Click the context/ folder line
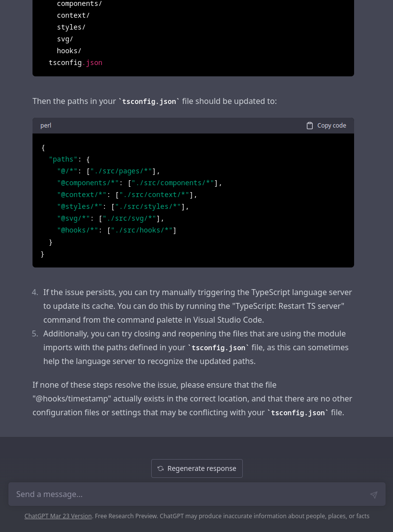The image size is (393, 532). [73, 15]
